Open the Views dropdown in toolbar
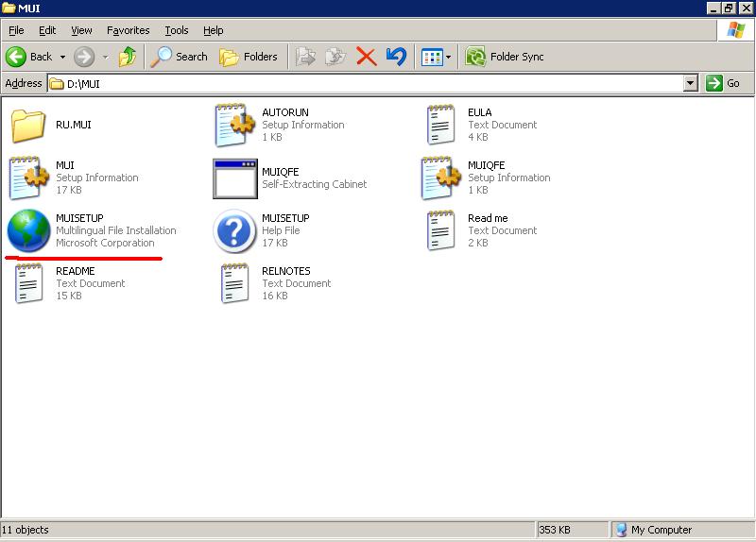Viewport: 756px width, 542px height. pyautogui.click(x=448, y=57)
